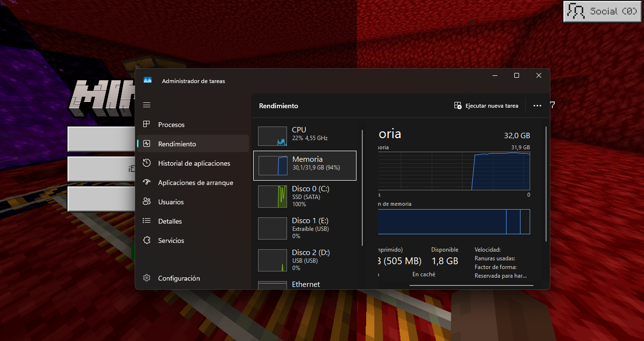Open the Servicios page

[193, 241]
